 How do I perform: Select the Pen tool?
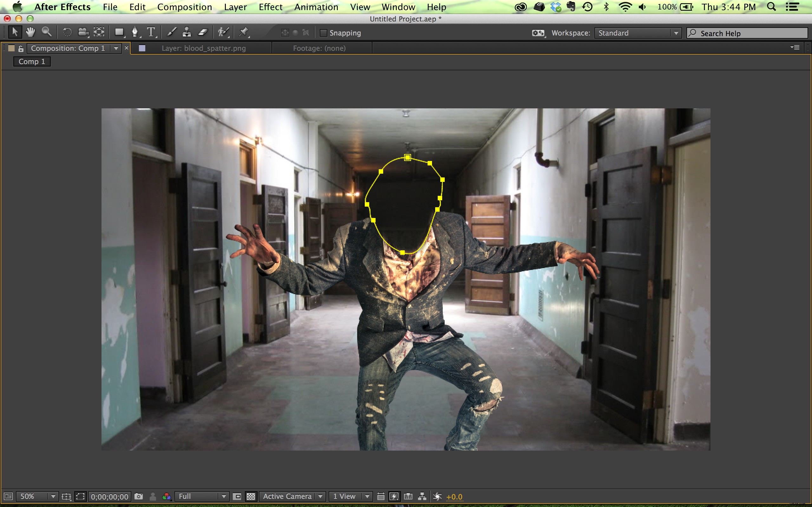point(135,33)
